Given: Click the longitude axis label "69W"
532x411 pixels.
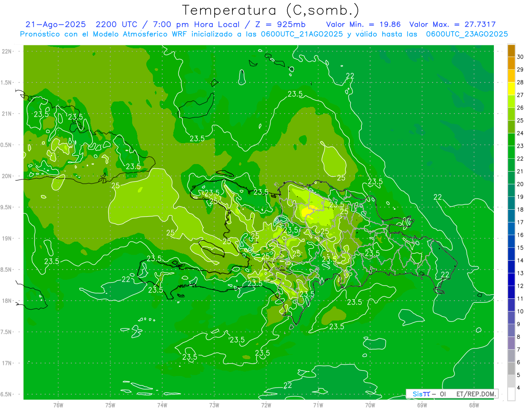Looking at the screenshot, I should click(x=422, y=405).
